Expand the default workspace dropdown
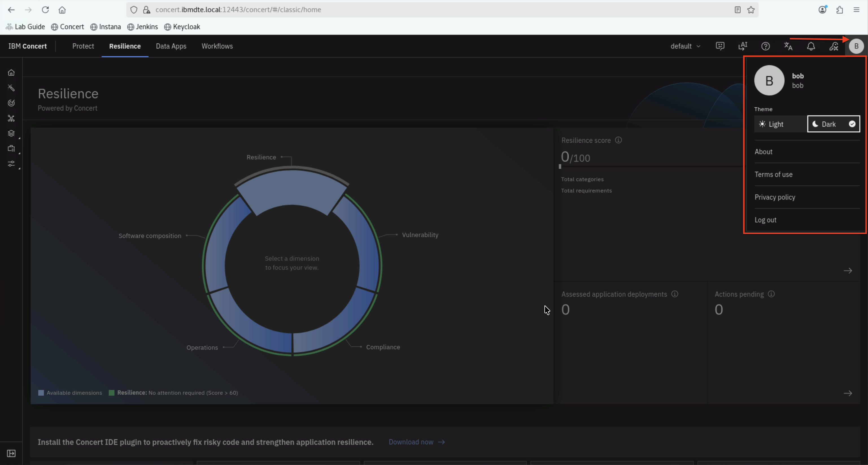The height and width of the screenshot is (465, 868). coord(686,46)
